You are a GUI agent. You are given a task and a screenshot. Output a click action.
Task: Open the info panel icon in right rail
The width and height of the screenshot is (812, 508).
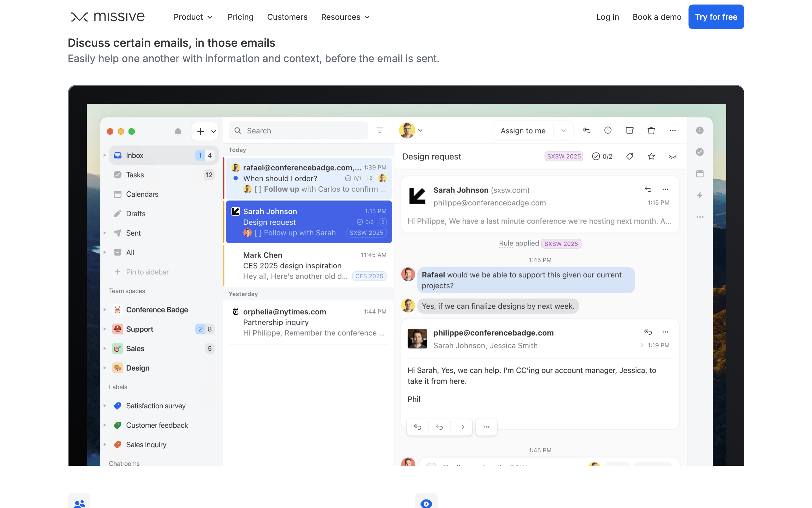tap(700, 130)
